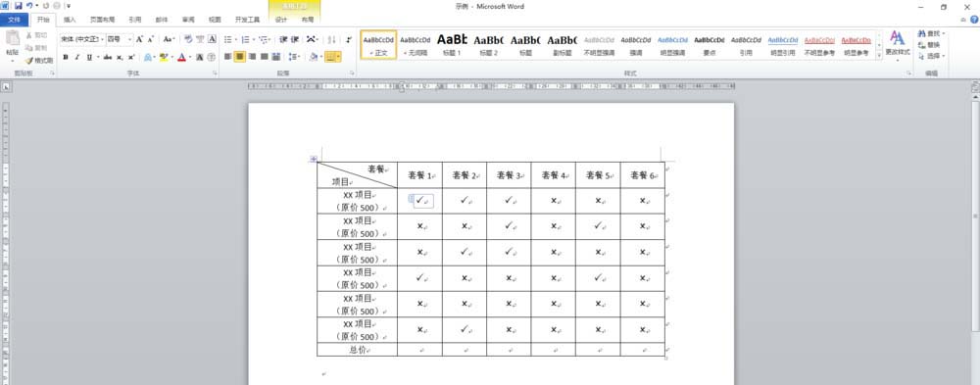The width and height of the screenshot is (980, 385).
Task: Open the File (文件) tab
Action: coord(14,20)
